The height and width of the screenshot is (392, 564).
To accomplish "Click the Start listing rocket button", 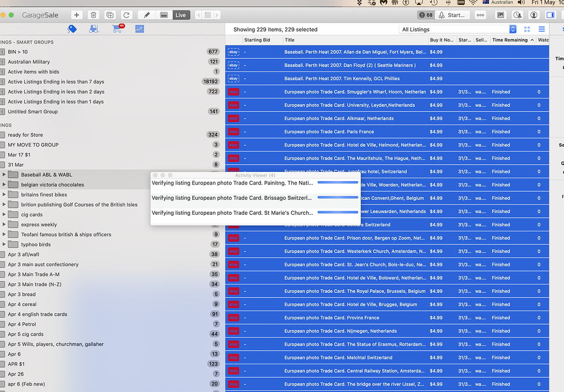I will [x=452, y=15].
